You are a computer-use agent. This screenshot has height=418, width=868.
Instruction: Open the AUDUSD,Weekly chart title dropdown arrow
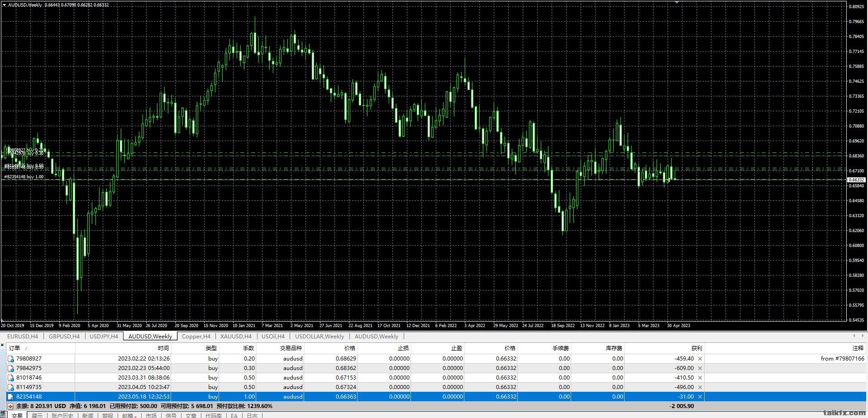coord(4,5)
